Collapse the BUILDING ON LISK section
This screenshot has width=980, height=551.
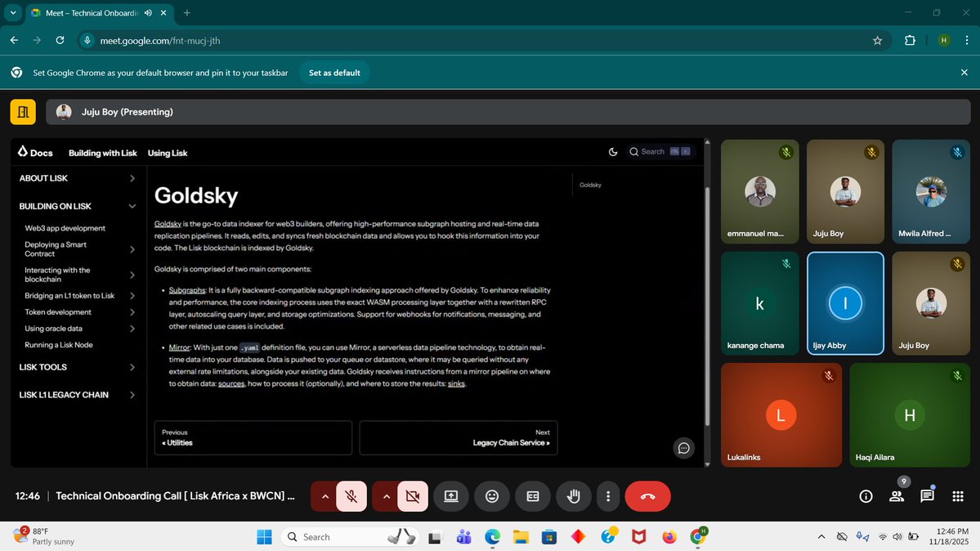[78, 206]
